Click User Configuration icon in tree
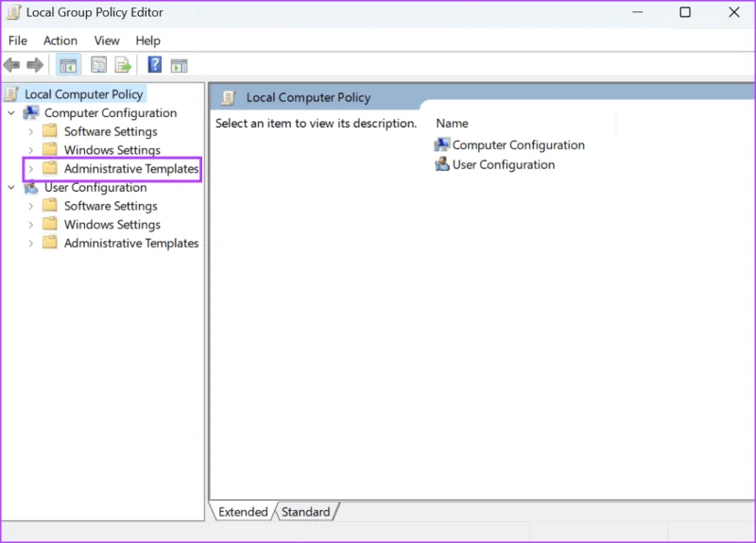Image resolution: width=756 pixels, height=543 pixels. [x=31, y=187]
